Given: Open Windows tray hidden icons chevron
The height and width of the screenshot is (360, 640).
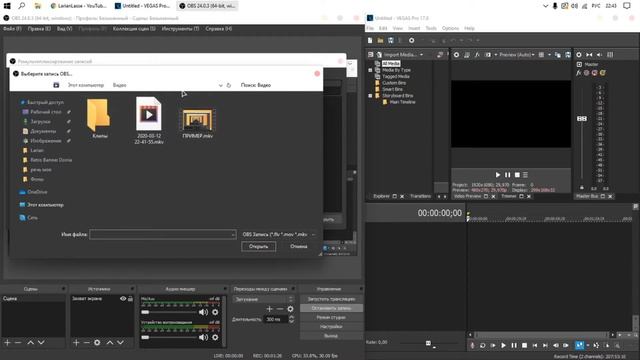Looking at the screenshot, I should click(x=546, y=6).
